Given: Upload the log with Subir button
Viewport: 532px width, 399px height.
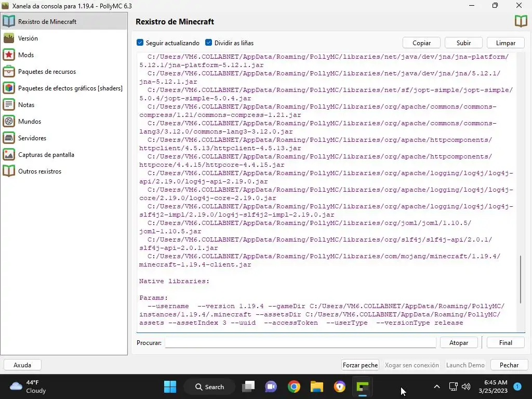Looking at the screenshot, I should click(x=463, y=43).
